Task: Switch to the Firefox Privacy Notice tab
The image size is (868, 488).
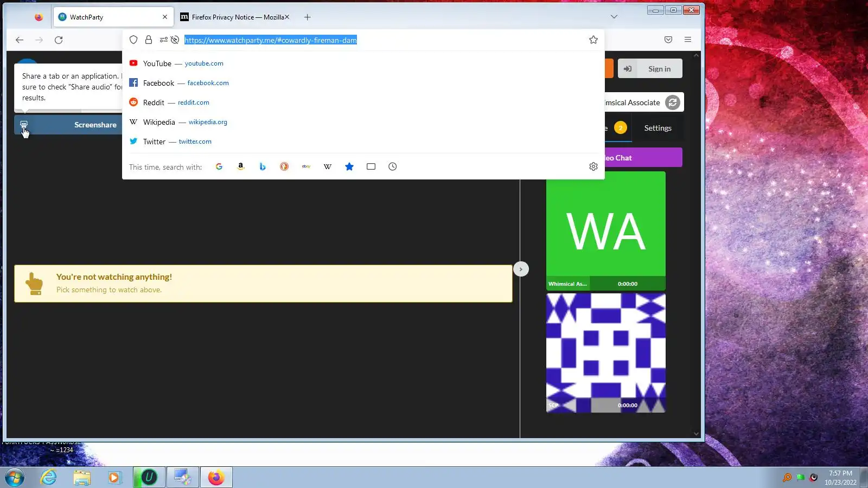Action: (x=235, y=17)
